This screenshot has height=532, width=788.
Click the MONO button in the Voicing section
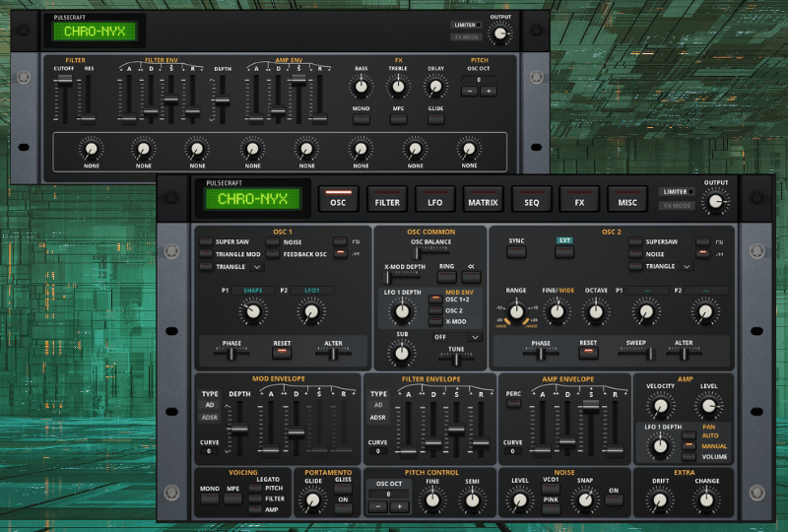pos(210,499)
